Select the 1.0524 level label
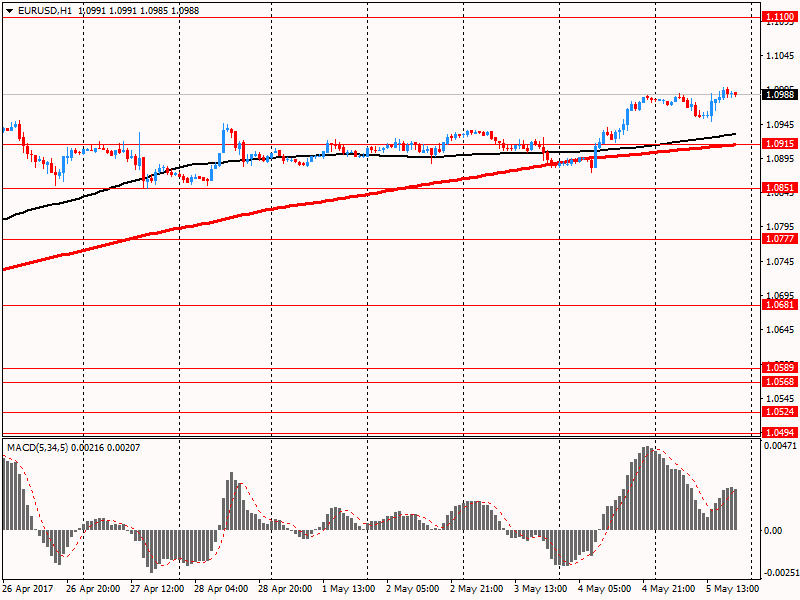This screenshot has height=600, width=800. (780, 412)
